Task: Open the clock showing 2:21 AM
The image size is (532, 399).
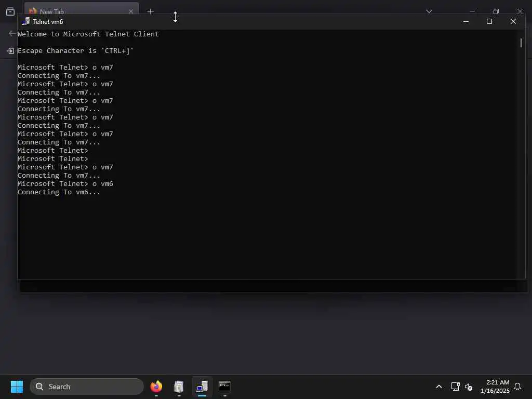Action: [x=495, y=387]
